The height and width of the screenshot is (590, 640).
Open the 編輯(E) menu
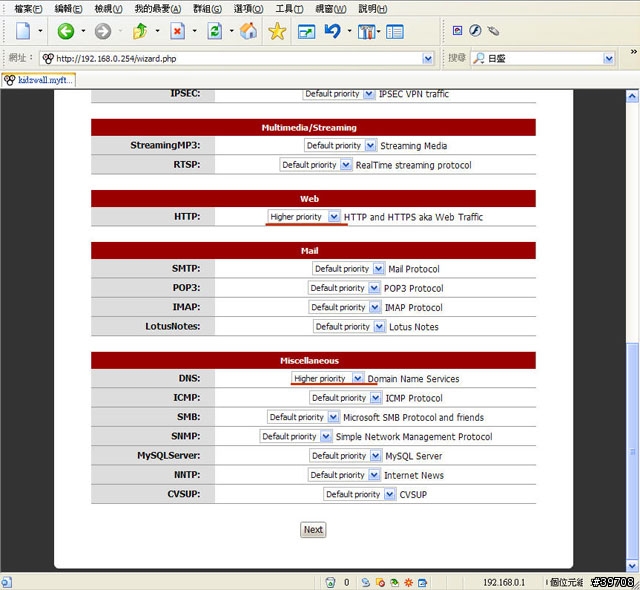(x=68, y=9)
